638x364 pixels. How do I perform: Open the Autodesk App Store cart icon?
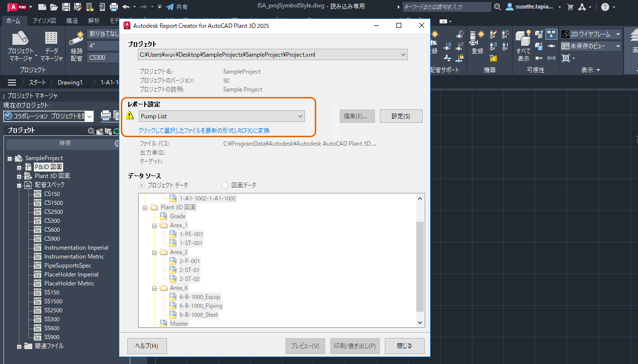click(570, 7)
